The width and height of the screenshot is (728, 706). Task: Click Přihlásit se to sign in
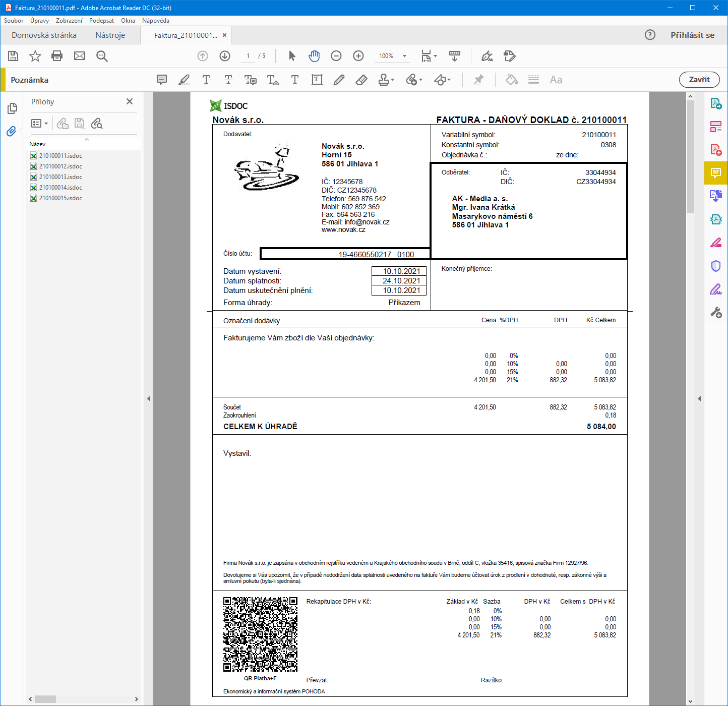coord(692,35)
